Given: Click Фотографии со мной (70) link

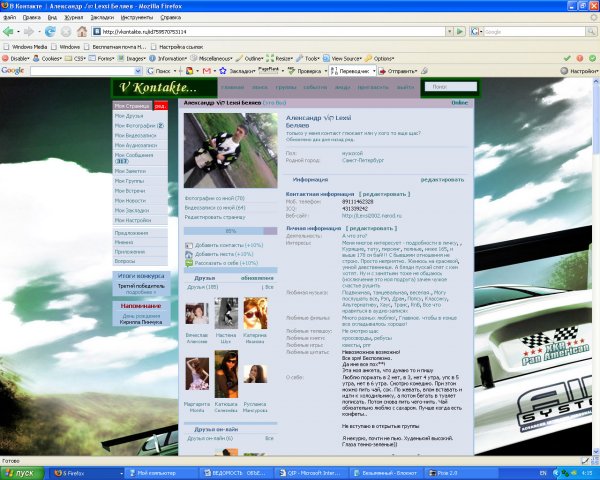Looking at the screenshot, I should click(x=214, y=198).
